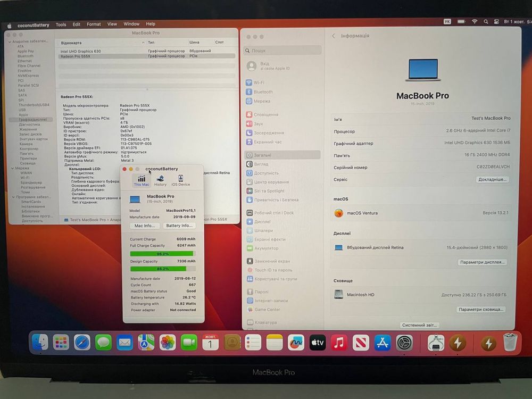Open Finder from the Dock
Viewport: 532px width, 399px height.
[40, 342]
